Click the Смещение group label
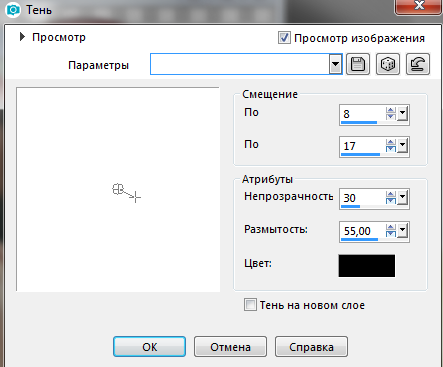The height and width of the screenshot is (367, 443). pos(270,94)
